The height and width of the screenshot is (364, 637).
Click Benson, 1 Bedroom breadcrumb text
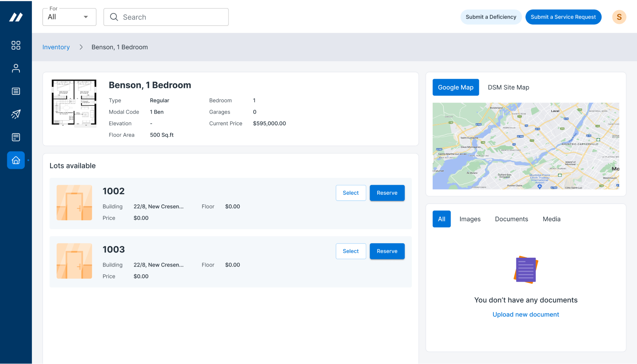[x=120, y=47]
